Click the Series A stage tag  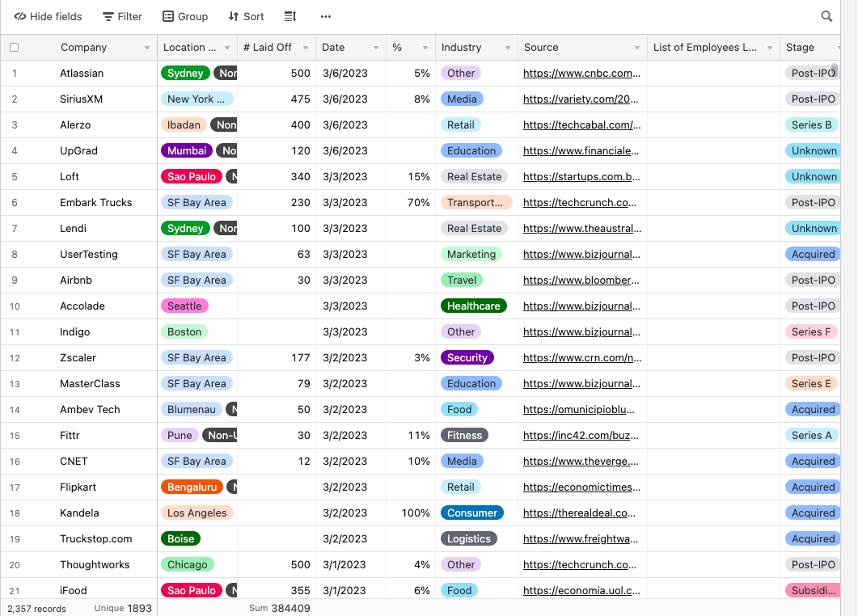click(811, 436)
